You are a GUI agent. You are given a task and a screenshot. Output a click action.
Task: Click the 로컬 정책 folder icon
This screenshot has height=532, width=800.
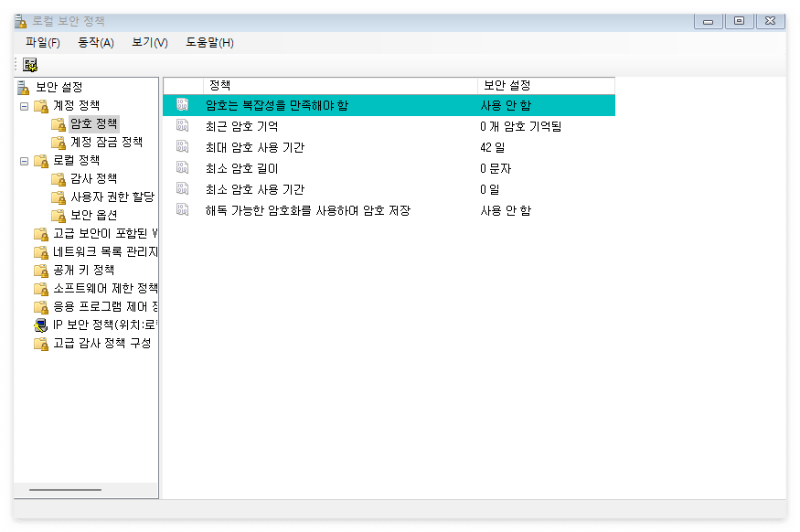coord(41,161)
